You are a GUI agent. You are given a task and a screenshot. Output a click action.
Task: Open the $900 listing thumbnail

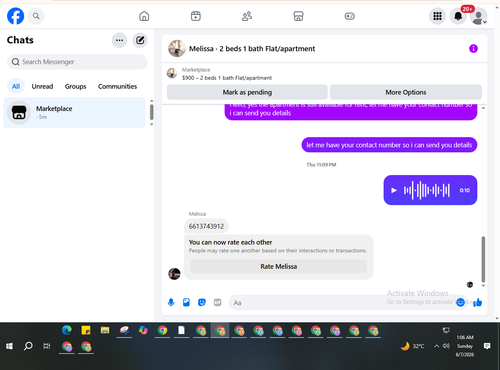point(172,73)
